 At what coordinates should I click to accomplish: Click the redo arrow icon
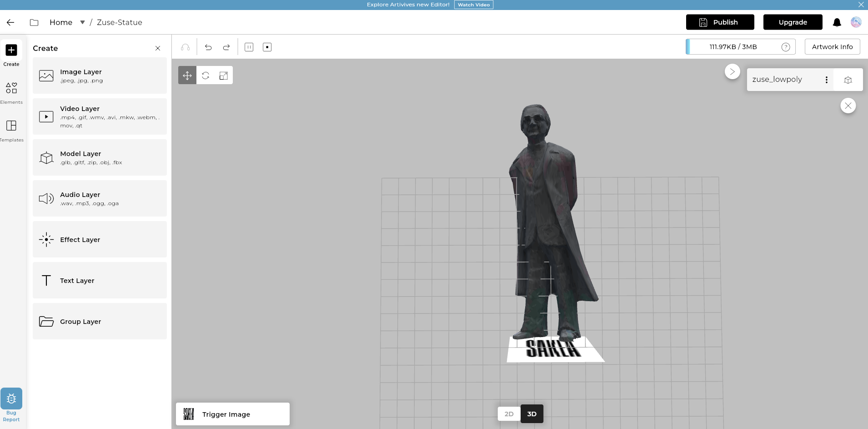[x=226, y=47]
